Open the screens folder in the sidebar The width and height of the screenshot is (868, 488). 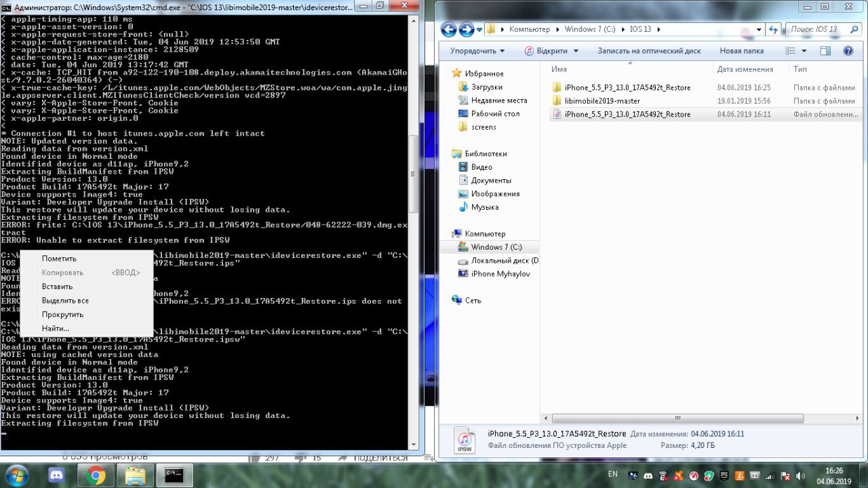click(x=484, y=127)
